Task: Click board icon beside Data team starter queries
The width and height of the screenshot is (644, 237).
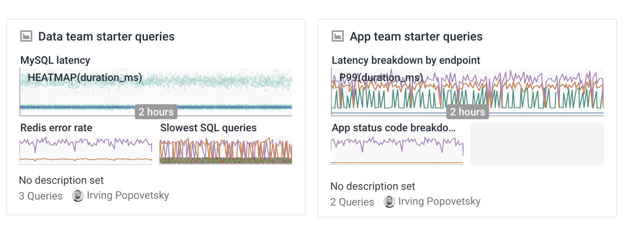Action: (x=26, y=36)
